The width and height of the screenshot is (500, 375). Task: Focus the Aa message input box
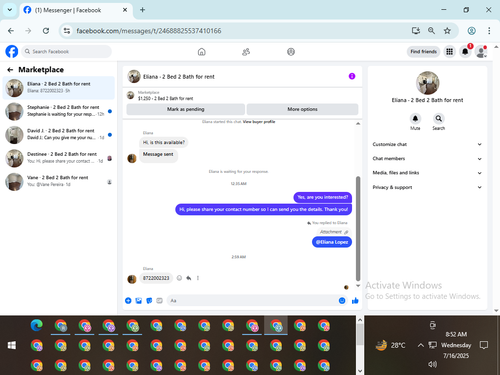pyautogui.click(x=257, y=301)
